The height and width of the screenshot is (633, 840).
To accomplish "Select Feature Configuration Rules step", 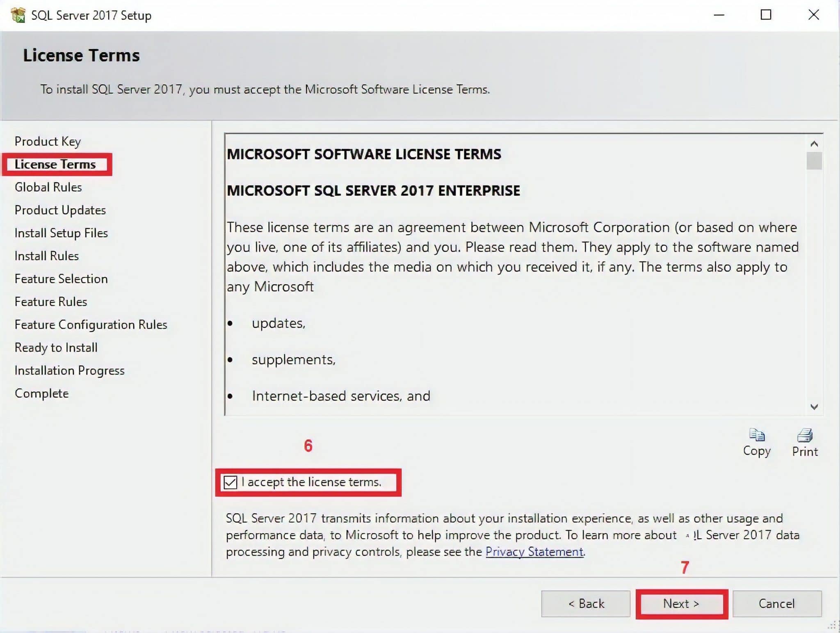I will point(91,325).
